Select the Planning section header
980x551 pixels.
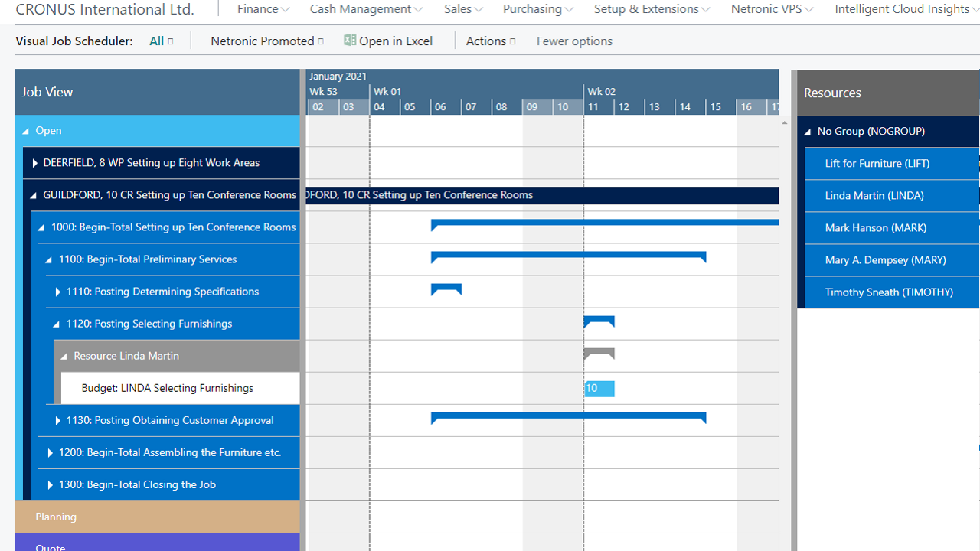pyautogui.click(x=55, y=517)
